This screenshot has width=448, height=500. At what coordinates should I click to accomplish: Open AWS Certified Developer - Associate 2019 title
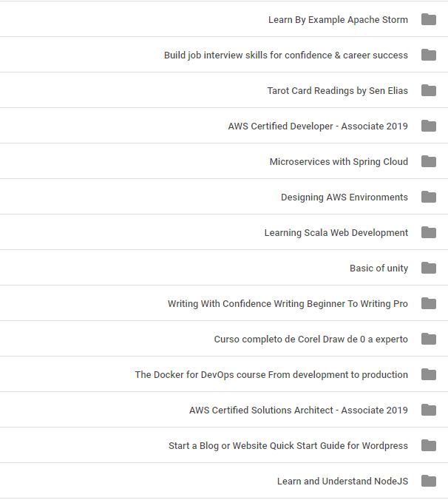tap(318, 126)
